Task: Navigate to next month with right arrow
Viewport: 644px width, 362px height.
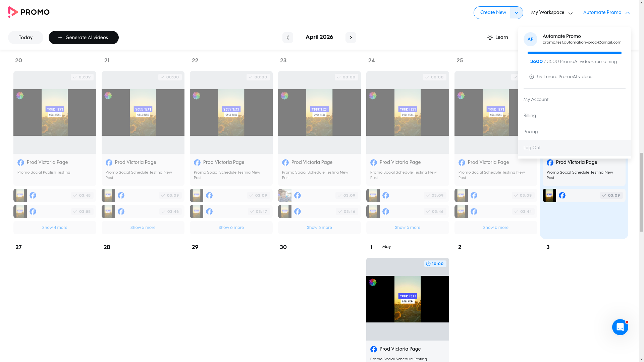Action: click(x=351, y=37)
